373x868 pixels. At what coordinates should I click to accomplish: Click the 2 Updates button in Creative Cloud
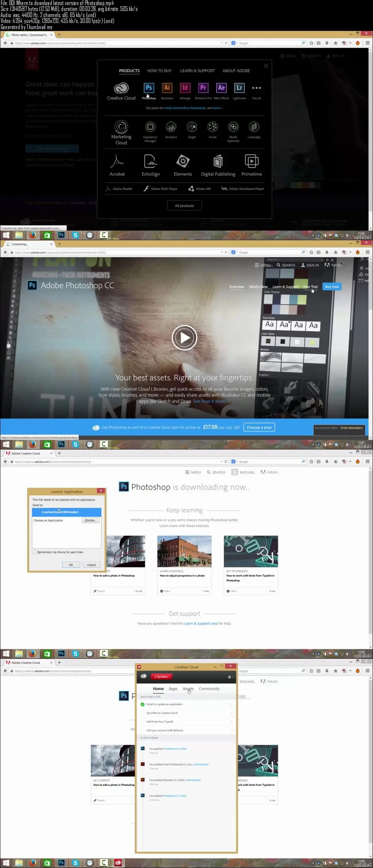[x=162, y=677]
